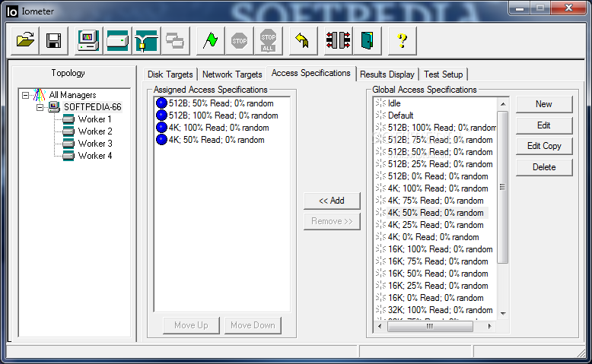Viewport: 592px width, 364px height.
Task: Click global list scroll right arrow
Action: click(490, 326)
